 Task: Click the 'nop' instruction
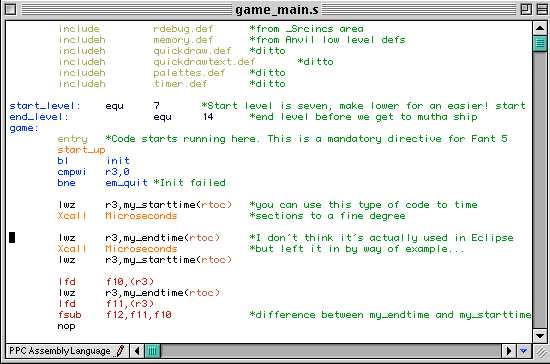click(x=66, y=326)
